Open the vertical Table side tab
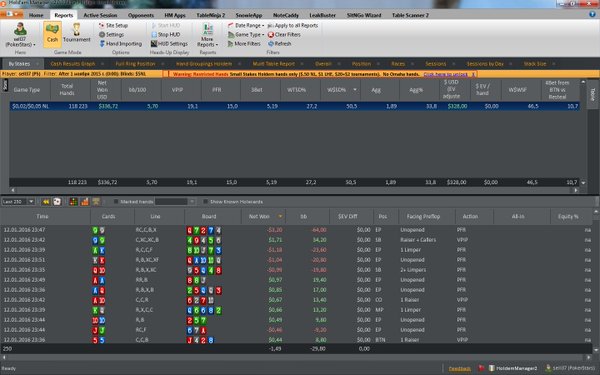Image resolution: width=600 pixels, height=375 pixels. [593, 94]
